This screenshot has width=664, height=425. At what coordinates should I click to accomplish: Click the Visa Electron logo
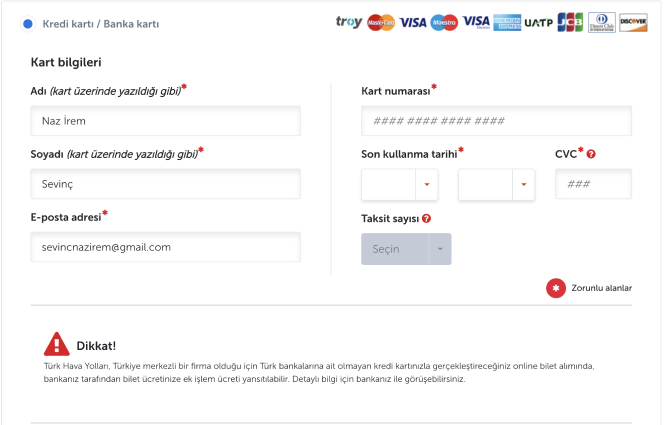476,22
